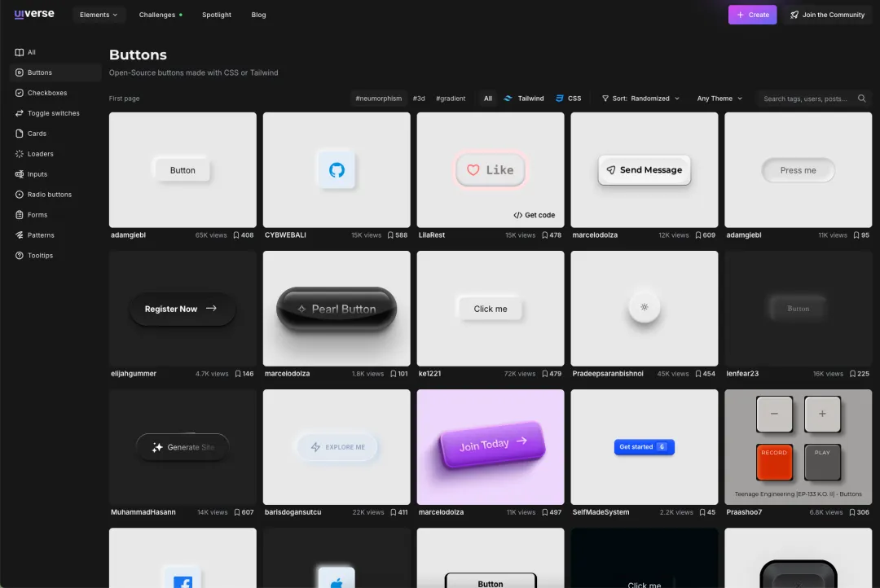Go to Spotlight page
The height and width of the screenshot is (588, 880).
coord(217,15)
